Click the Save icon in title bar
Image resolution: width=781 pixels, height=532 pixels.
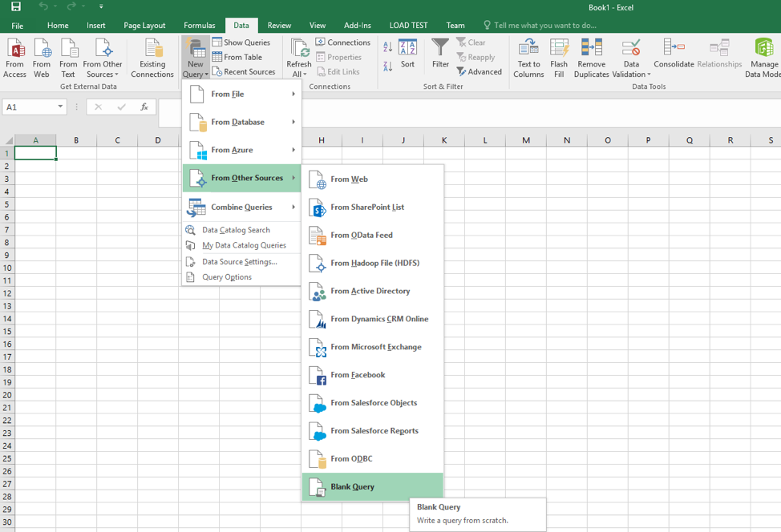pyautogui.click(x=15, y=6)
